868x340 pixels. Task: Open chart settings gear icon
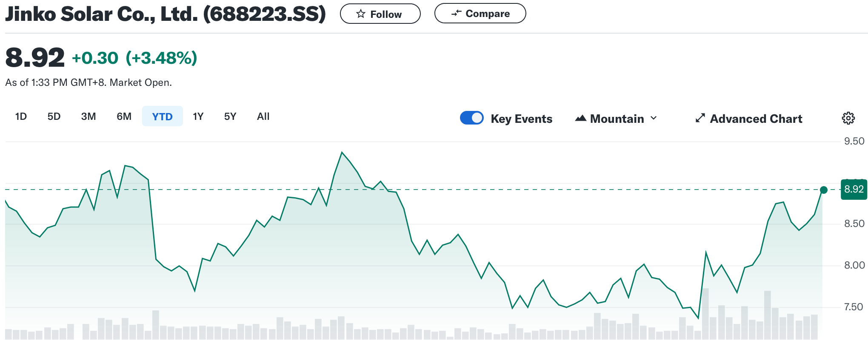point(848,118)
